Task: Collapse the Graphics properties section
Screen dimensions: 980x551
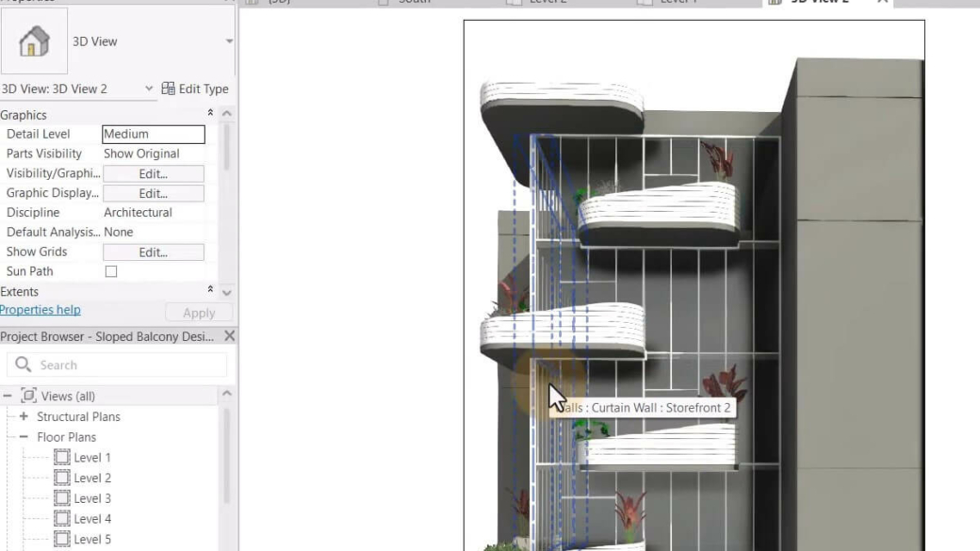Action: point(211,113)
